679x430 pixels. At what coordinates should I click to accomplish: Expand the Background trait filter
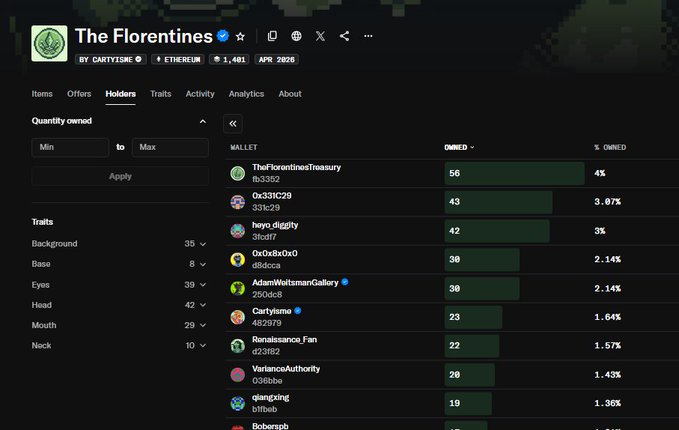tap(119, 244)
